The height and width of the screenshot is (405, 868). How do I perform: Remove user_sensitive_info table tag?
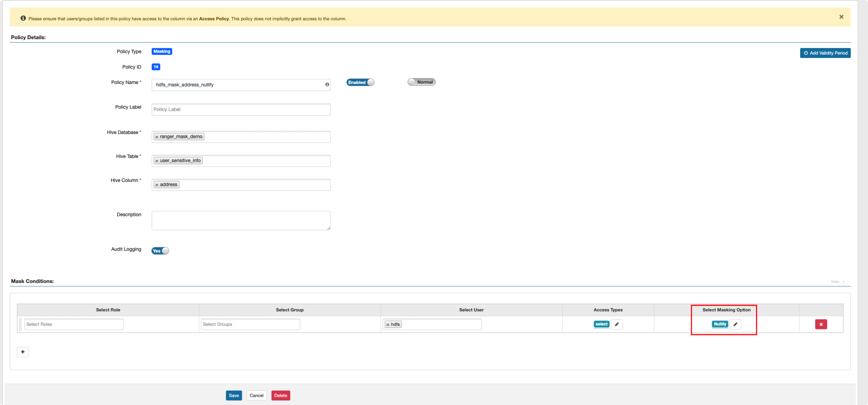pyautogui.click(x=157, y=161)
